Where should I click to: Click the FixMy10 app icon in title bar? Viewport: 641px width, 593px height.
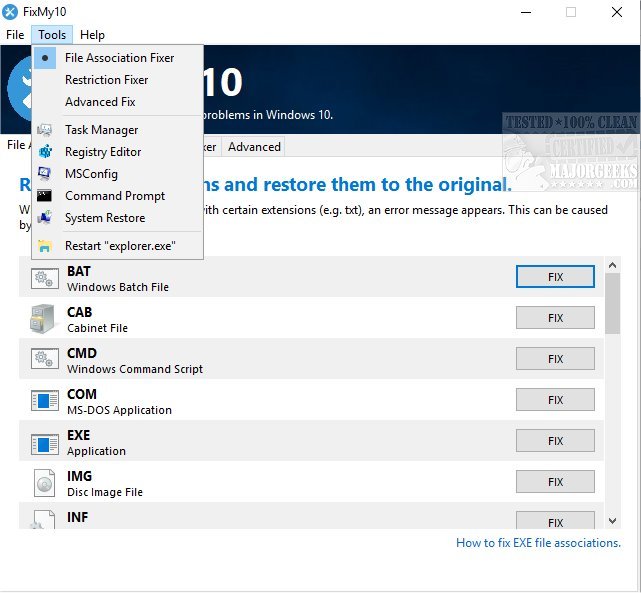coord(10,12)
